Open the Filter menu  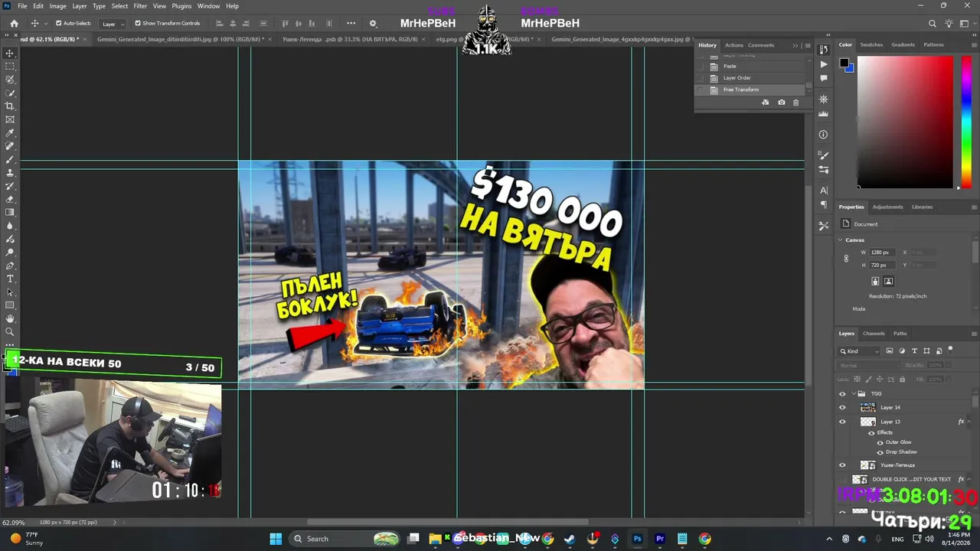(140, 6)
